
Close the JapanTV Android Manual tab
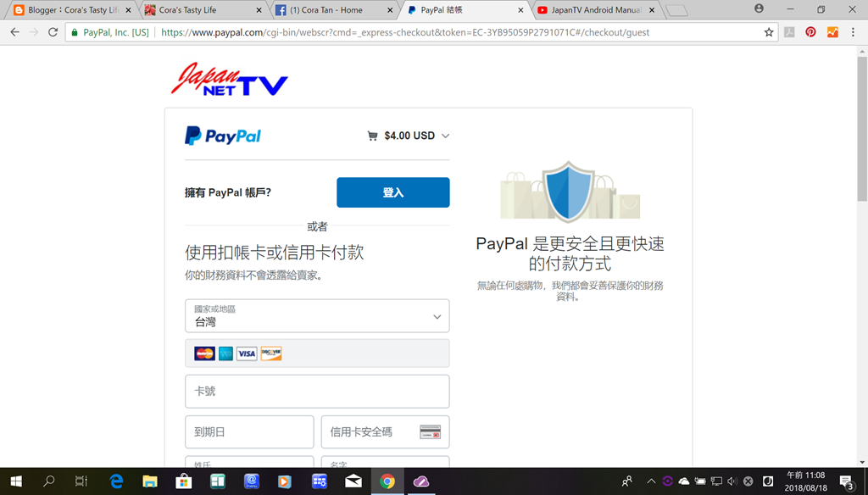point(652,10)
